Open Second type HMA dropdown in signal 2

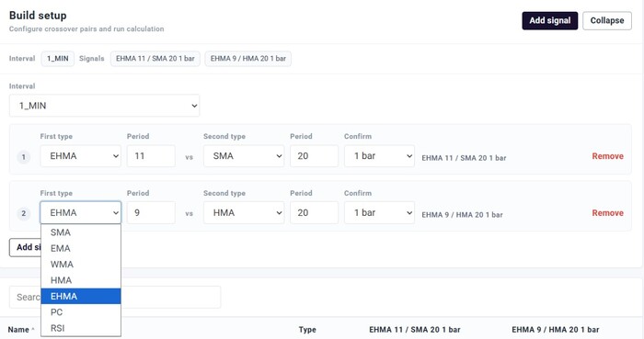point(244,212)
